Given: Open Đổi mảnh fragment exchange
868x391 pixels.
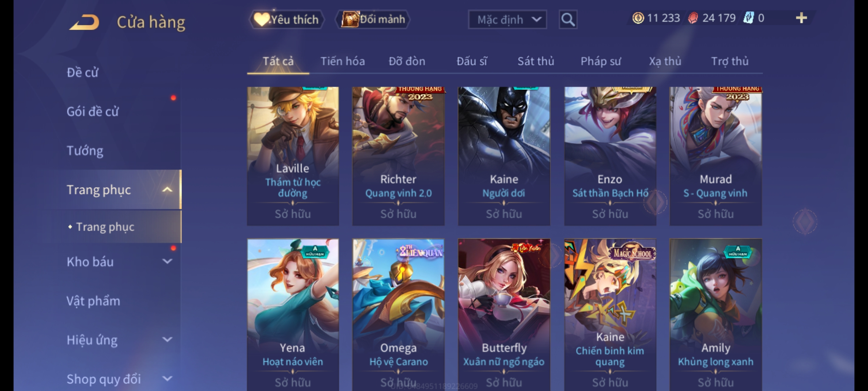Looking at the screenshot, I should [x=373, y=20].
